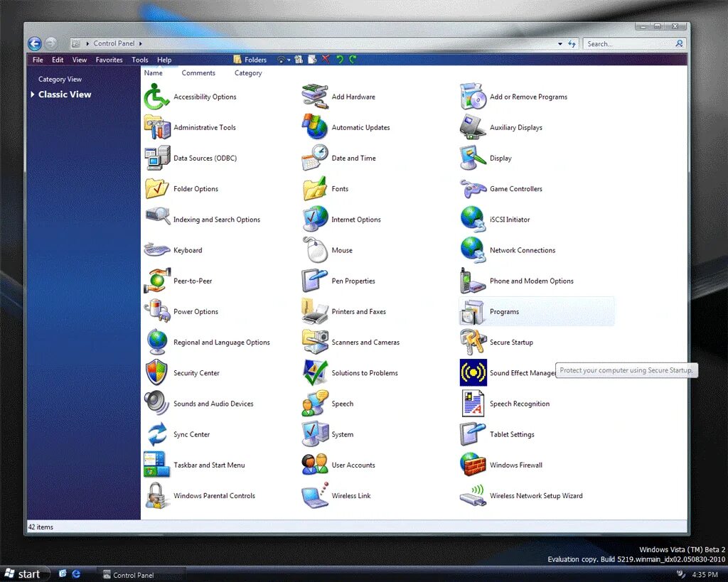
Task: Open Taskbar and Start Menu
Action: pyautogui.click(x=195, y=464)
